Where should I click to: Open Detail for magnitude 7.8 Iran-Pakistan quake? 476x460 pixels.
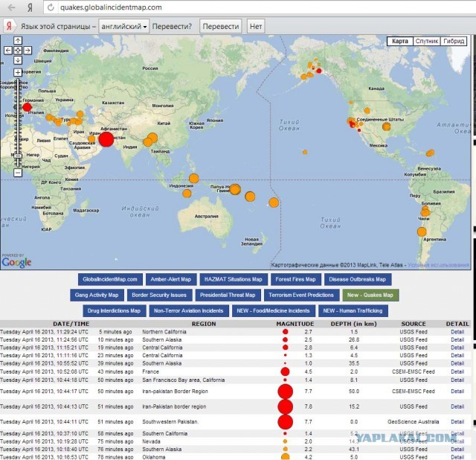coord(457,406)
